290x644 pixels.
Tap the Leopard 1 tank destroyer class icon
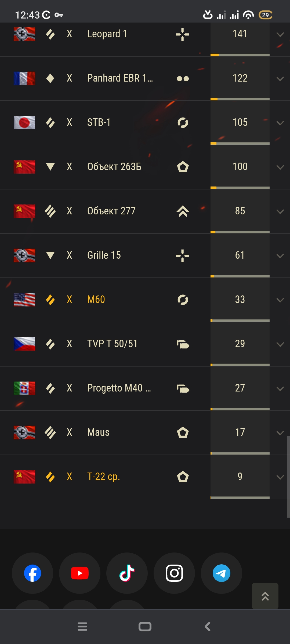183,34
